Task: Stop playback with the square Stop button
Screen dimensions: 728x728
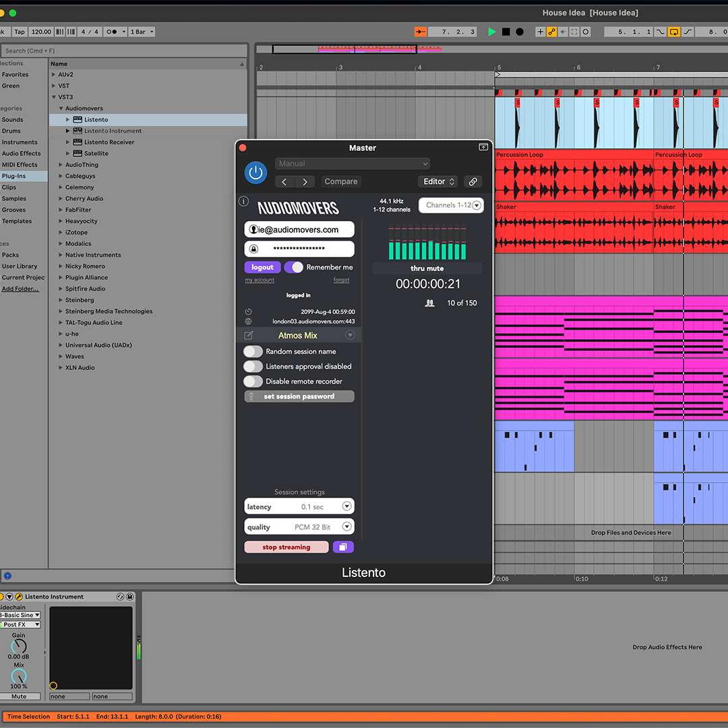Action: tap(506, 32)
